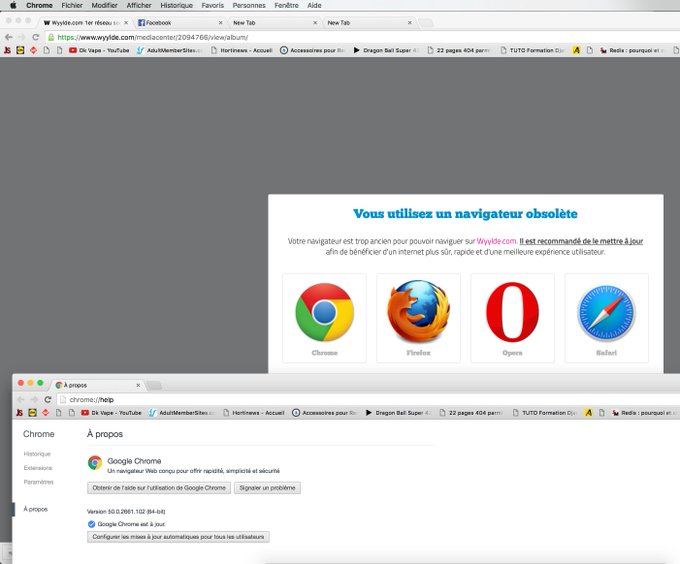This screenshot has height=564, width=680.
Task: Open Dragon Ball Super bookmark in front window
Action: (397, 413)
